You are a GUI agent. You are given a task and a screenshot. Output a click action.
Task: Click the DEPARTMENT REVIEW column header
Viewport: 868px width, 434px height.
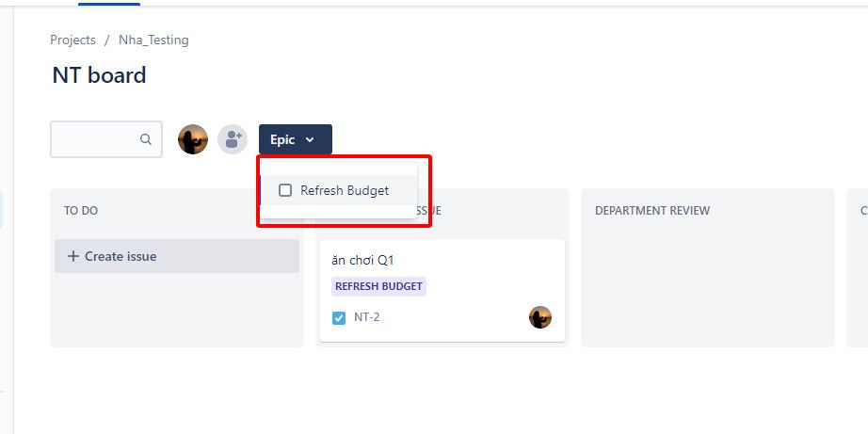click(652, 210)
